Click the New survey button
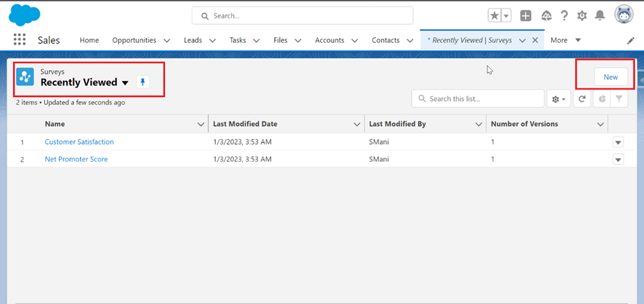Viewport: 644px width, 304px height. pos(611,77)
